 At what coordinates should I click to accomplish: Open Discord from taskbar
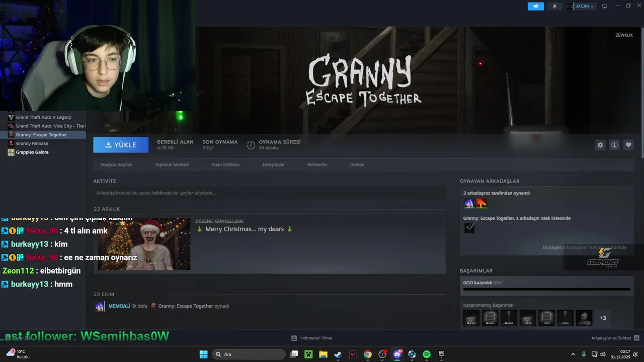397,354
